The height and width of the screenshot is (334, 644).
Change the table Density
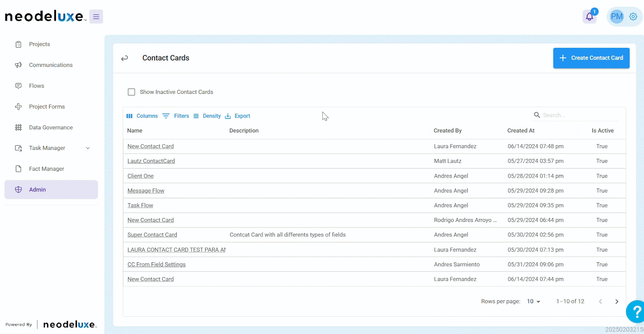[207, 116]
